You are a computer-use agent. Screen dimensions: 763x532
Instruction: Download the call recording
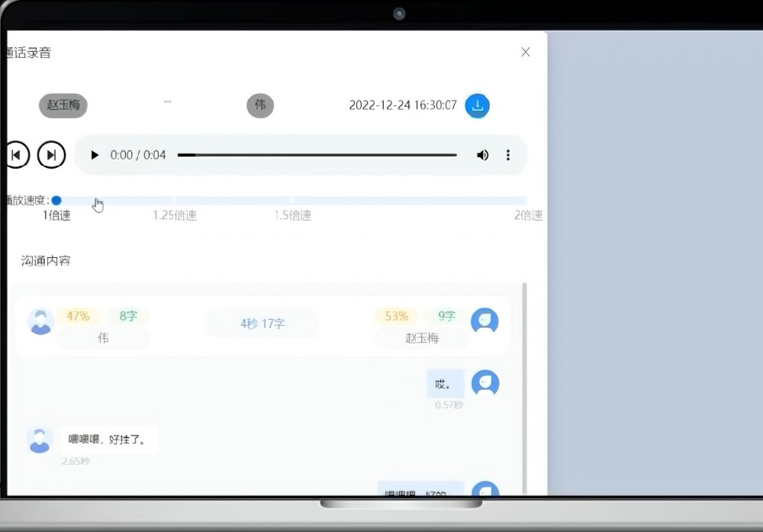pos(477,105)
